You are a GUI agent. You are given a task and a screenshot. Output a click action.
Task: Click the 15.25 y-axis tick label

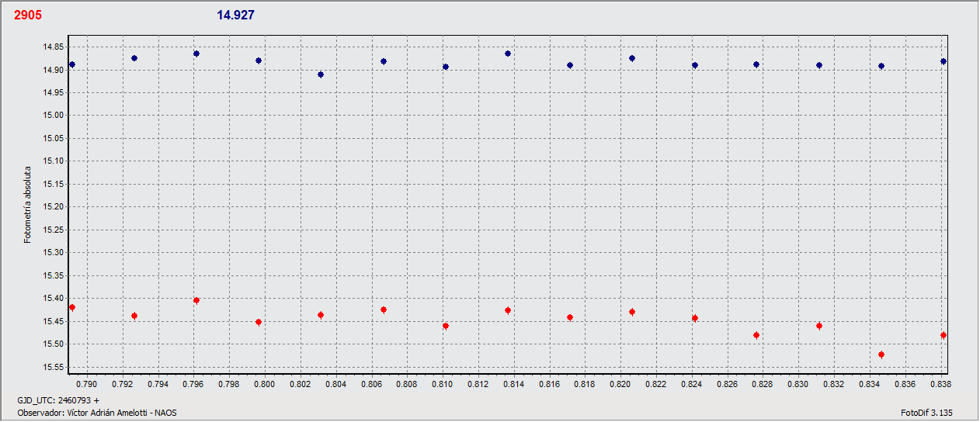(54, 230)
